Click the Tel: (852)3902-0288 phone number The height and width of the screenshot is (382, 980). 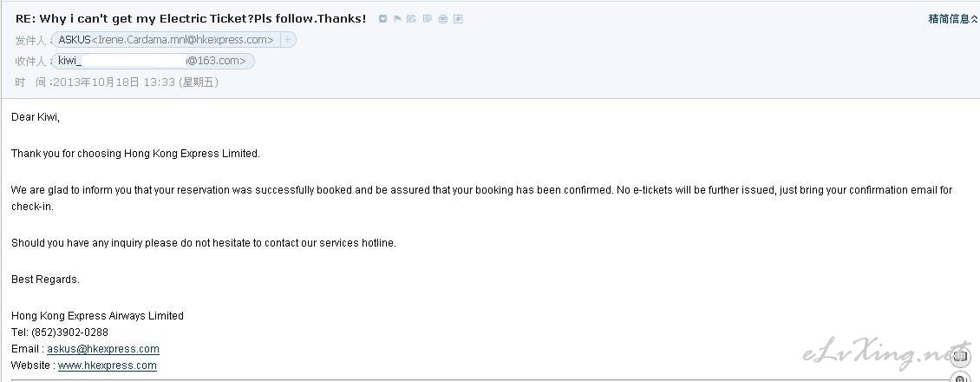[x=59, y=332]
